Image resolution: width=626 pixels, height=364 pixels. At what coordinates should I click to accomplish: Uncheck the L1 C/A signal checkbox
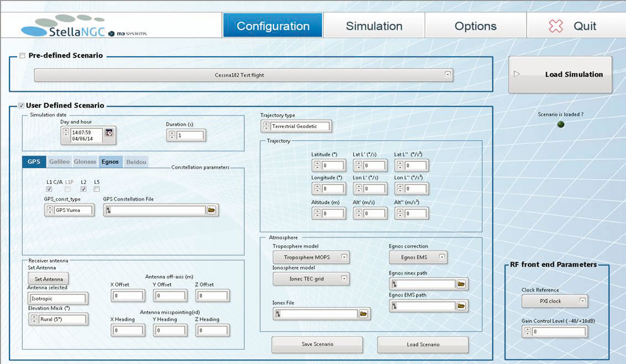[49, 189]
